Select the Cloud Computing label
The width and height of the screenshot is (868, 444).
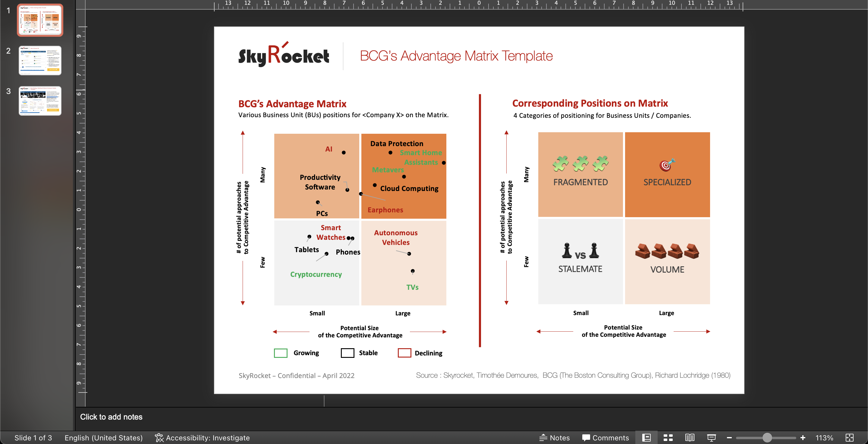tap(409, 189)
